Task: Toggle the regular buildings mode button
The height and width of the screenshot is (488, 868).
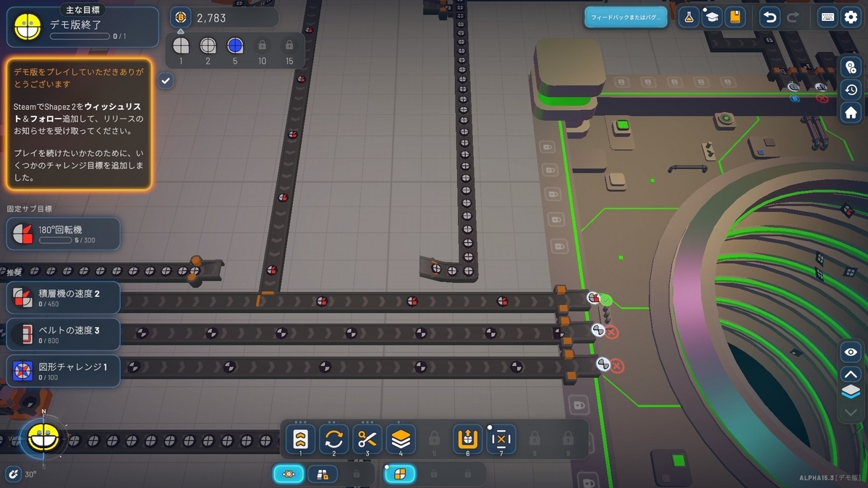Action: pyautogui.click(x=289, y=474)
